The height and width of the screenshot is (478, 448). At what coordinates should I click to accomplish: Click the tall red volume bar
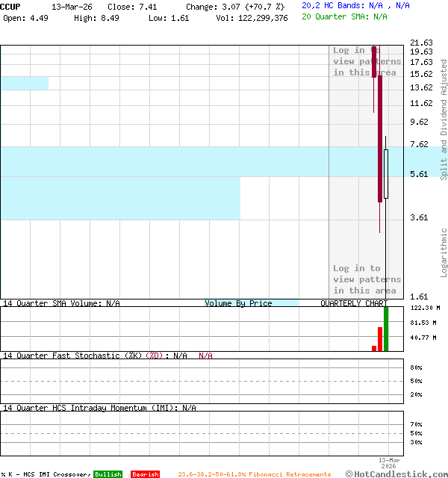coord(380,338)
